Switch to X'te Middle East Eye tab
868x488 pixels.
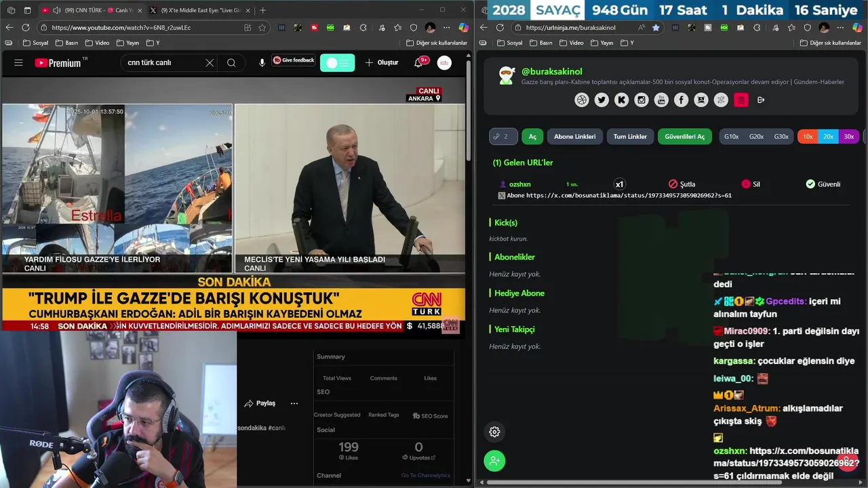199,10
